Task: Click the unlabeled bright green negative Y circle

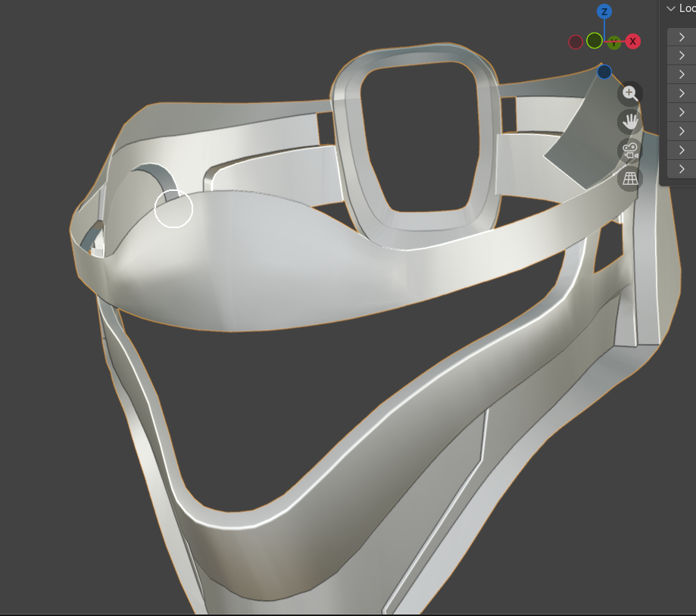Action: pyautogui.click(x=595, y=41)
